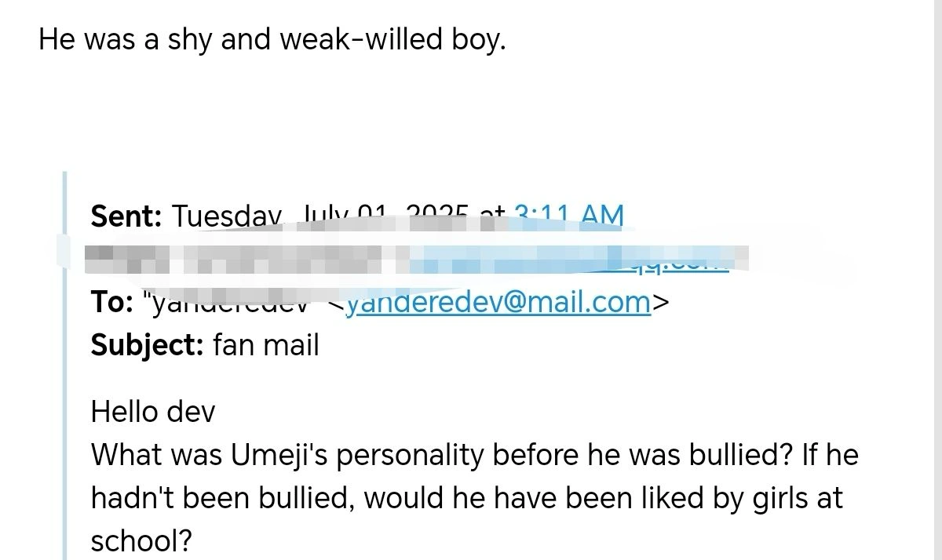Click the bold To: label

click(x=111, y=302)
